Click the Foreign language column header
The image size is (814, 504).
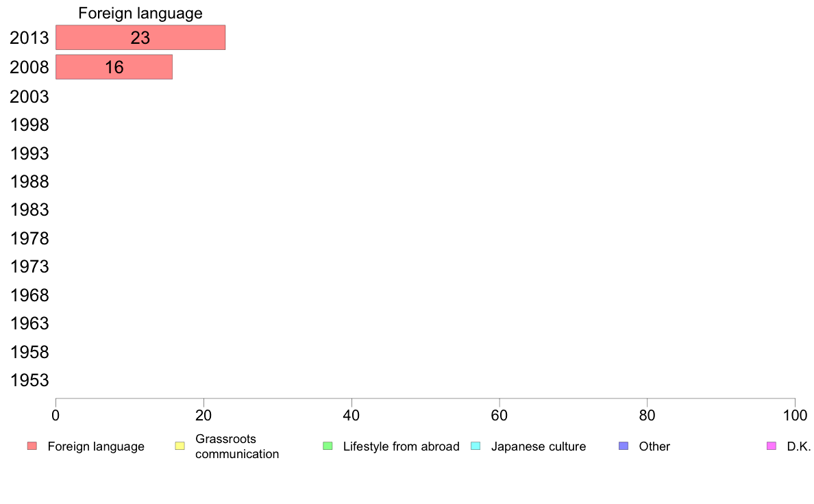point(140,13)
